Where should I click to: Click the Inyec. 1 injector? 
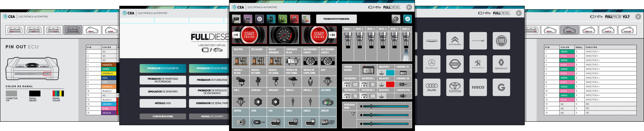348,40
